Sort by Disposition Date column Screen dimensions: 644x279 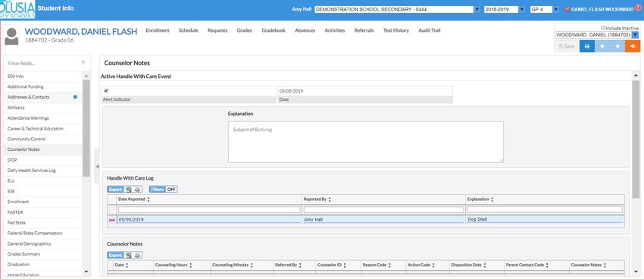[485, 265]
